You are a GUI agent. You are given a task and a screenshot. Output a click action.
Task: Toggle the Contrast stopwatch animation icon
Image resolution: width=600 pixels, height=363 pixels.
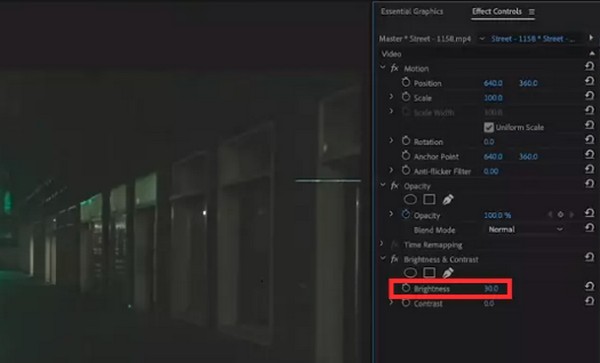(406, 303)
